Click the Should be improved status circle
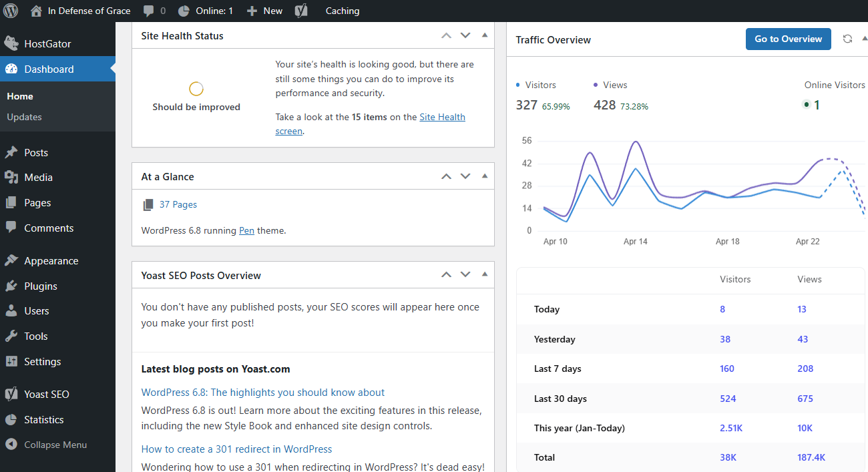Viewport: 868px width, 472px height. (x=196, y=89)
